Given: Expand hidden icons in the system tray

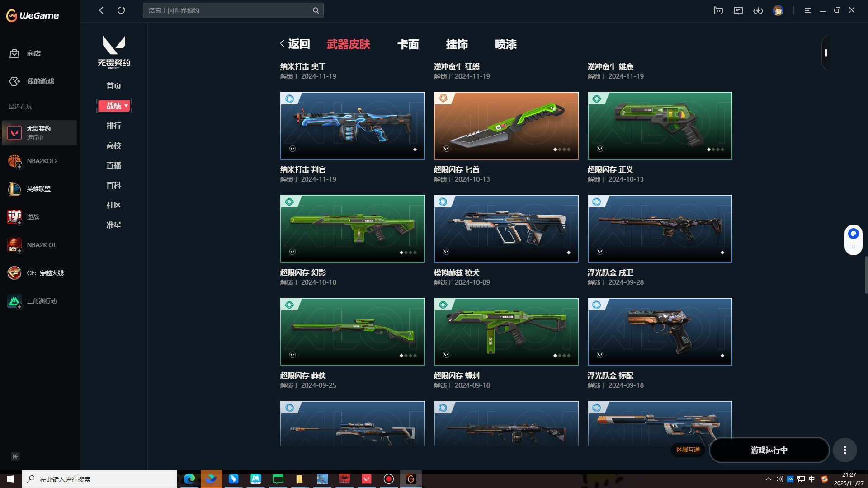Looking at the screenshot, I should click(768, 479).
